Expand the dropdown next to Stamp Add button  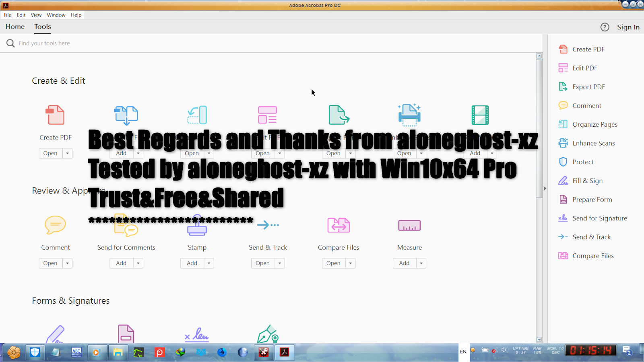coord(209,263)
